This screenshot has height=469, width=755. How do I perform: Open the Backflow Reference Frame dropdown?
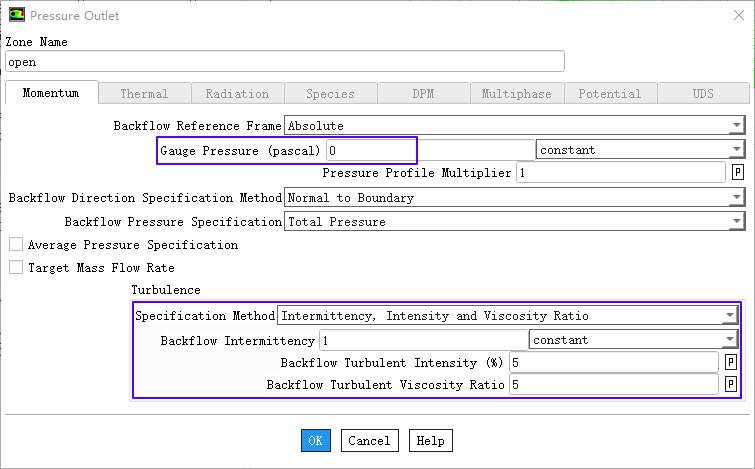point(515,126)
